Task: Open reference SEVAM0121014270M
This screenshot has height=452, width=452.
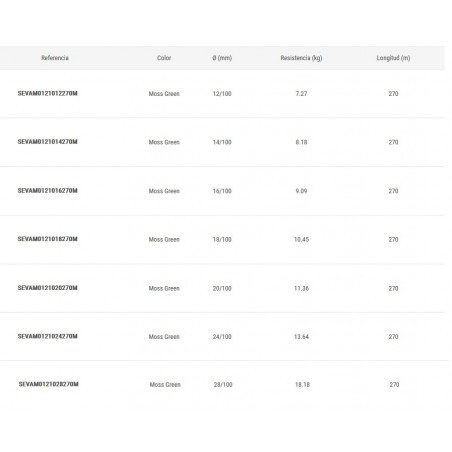Action: [x=48, y=142]
